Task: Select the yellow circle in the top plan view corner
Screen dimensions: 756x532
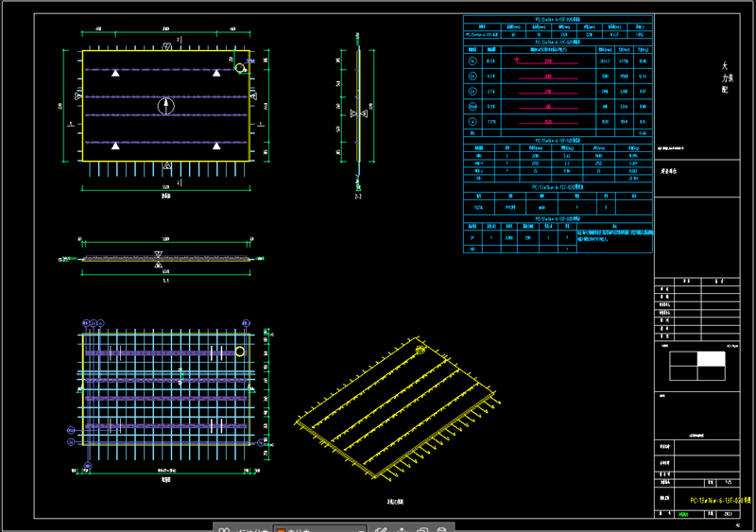Action: (x=240, y=67)
